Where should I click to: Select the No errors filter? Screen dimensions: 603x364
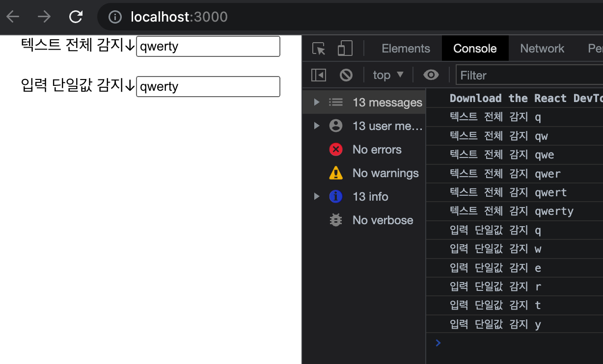[x=364, y=150]
